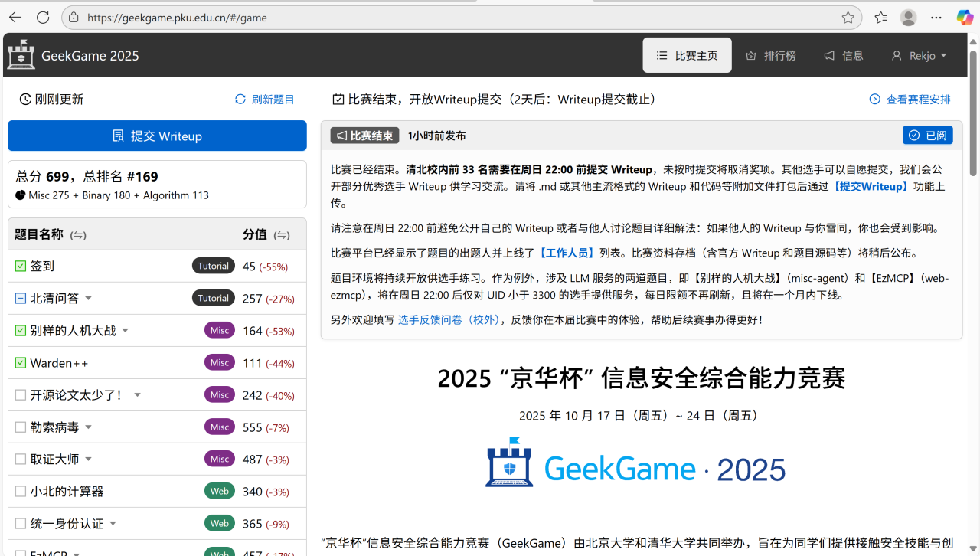Click the page vertical scrollbar
This screenshot has width=980, height=556.
click(973, 113)
